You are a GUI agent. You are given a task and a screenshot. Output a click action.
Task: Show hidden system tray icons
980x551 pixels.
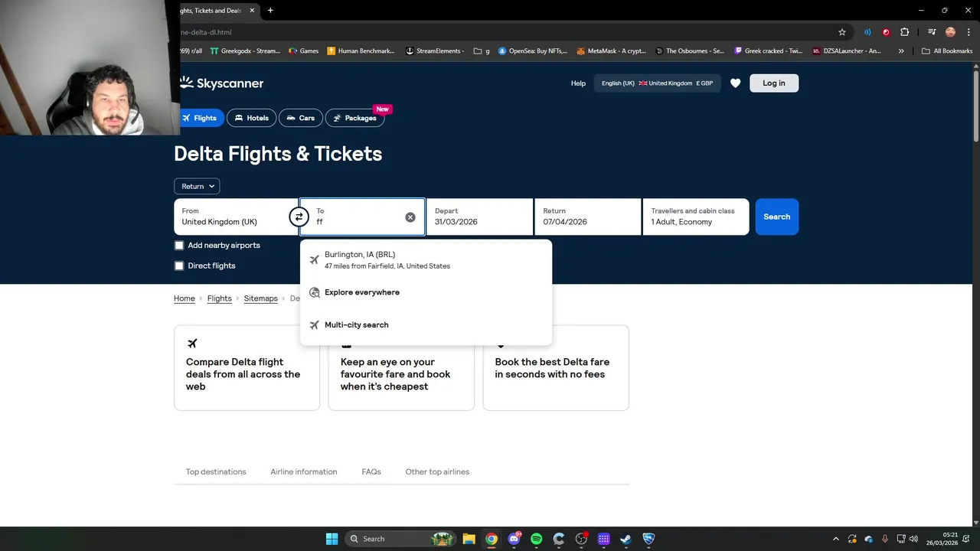coord(835,539)
